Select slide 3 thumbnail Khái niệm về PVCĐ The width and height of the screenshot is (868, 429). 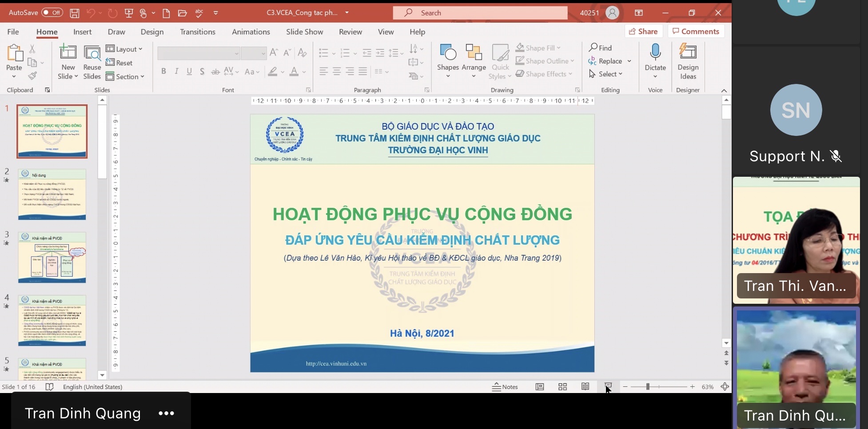52,258
